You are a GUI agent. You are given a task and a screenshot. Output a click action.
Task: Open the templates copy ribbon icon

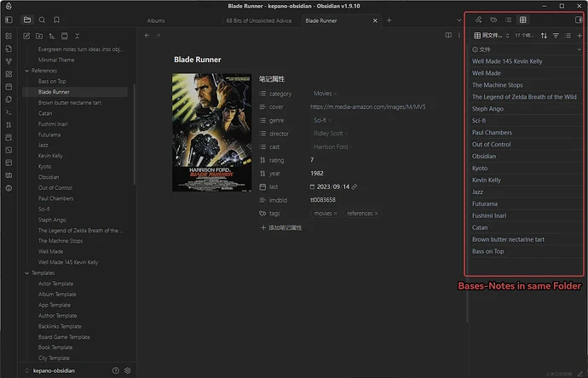point(9,100)
